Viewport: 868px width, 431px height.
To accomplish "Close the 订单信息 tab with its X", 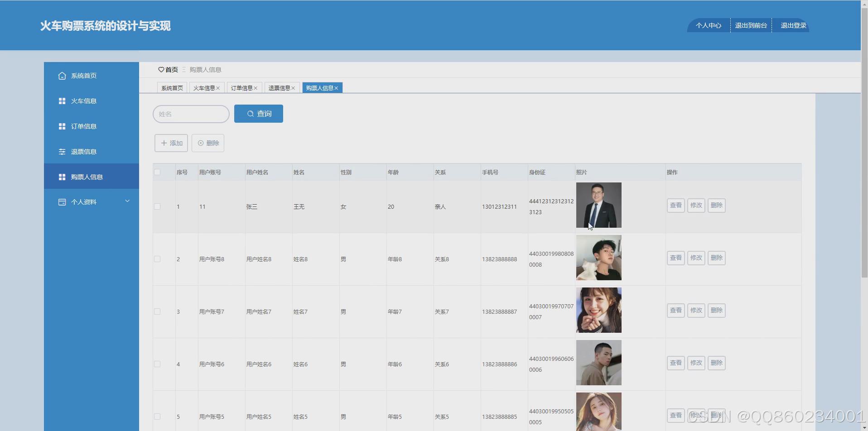I will point(256,88).
